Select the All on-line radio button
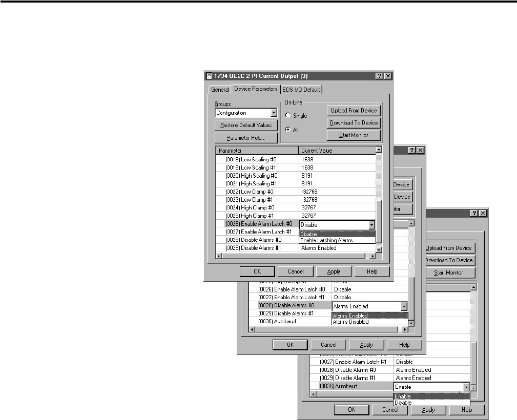The height and width of the screenshot is (420, 517). point(288,130)
